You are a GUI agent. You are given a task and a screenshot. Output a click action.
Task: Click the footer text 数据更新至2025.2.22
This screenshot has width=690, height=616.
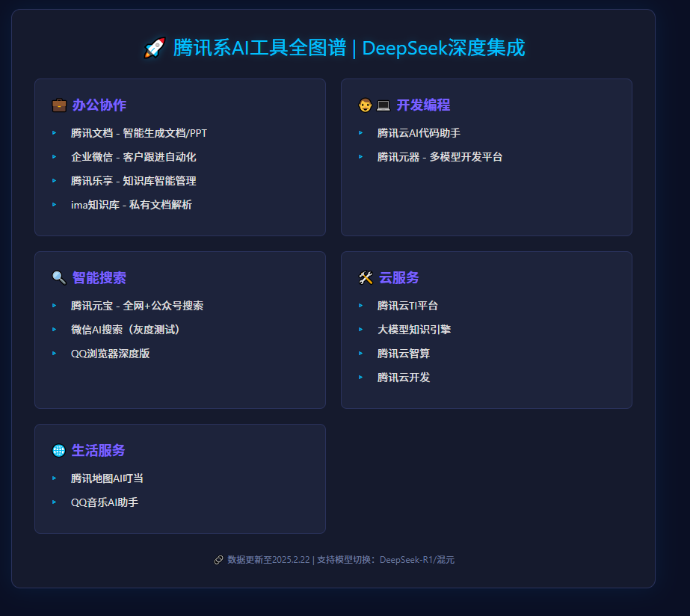coord(268,560)
